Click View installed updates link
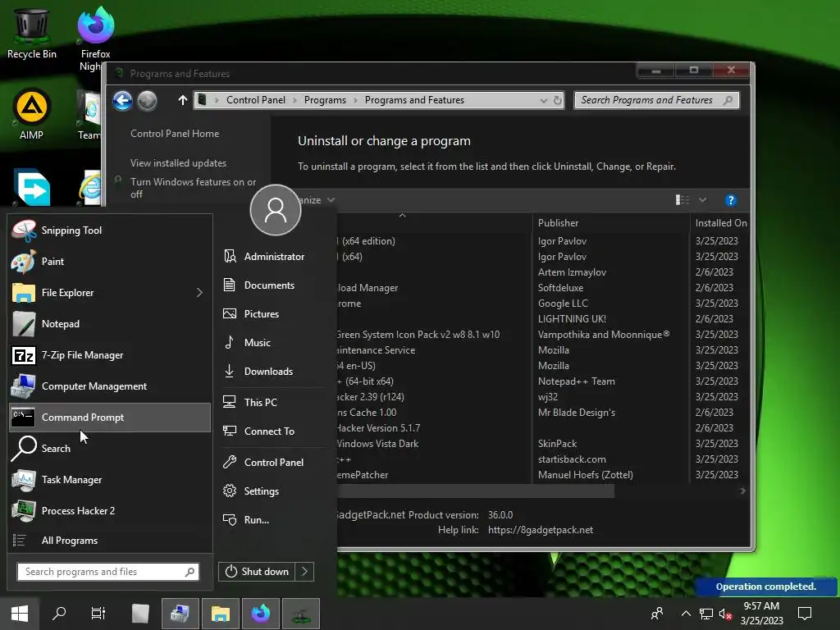Screen dimensions: 840x630 (x=178, y=163)
